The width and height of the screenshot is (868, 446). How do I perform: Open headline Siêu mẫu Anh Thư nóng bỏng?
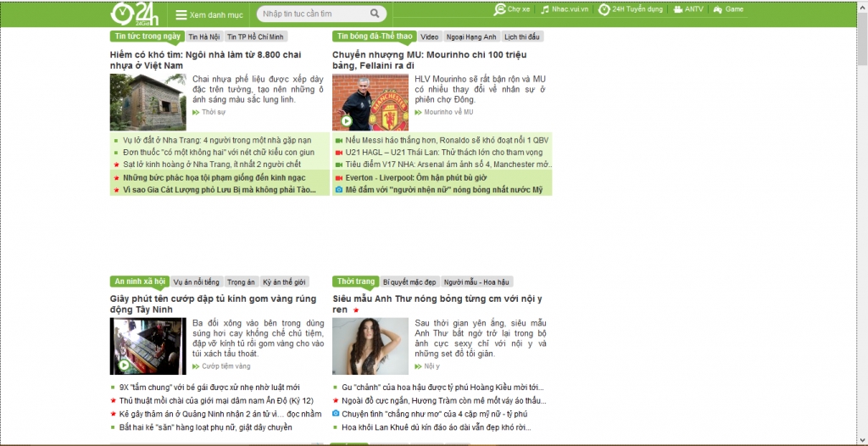pyautogui.click(x=437, y=304)
